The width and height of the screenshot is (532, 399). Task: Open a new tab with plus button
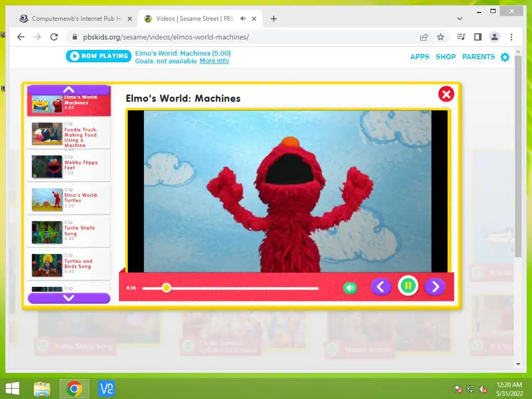(274, 19)
